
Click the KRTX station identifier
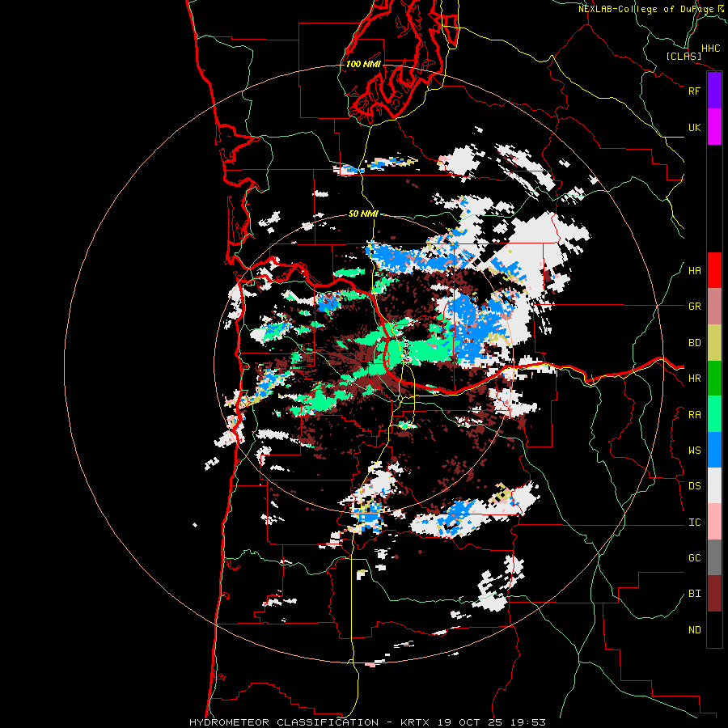point(415,722)
